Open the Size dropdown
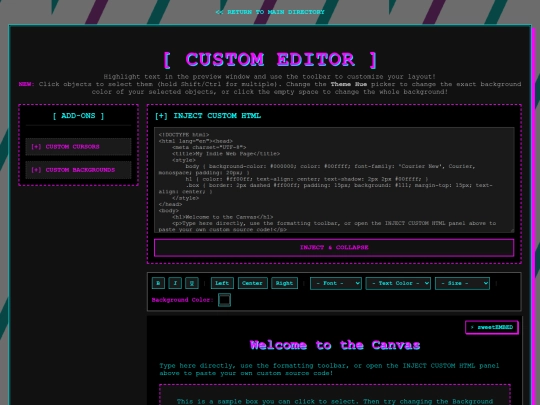 pyautogui.click(x=462, y=283)
